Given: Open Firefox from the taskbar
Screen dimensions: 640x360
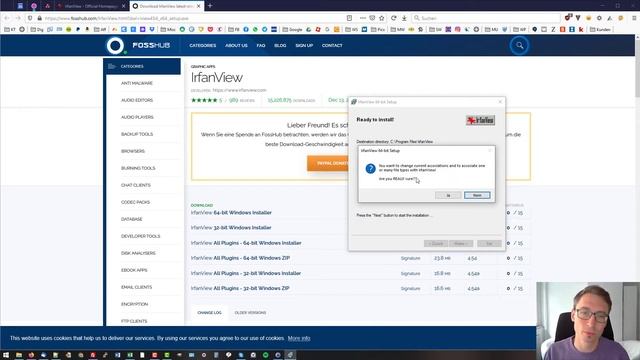Looking at the screenshot, I should coord(31,355).
